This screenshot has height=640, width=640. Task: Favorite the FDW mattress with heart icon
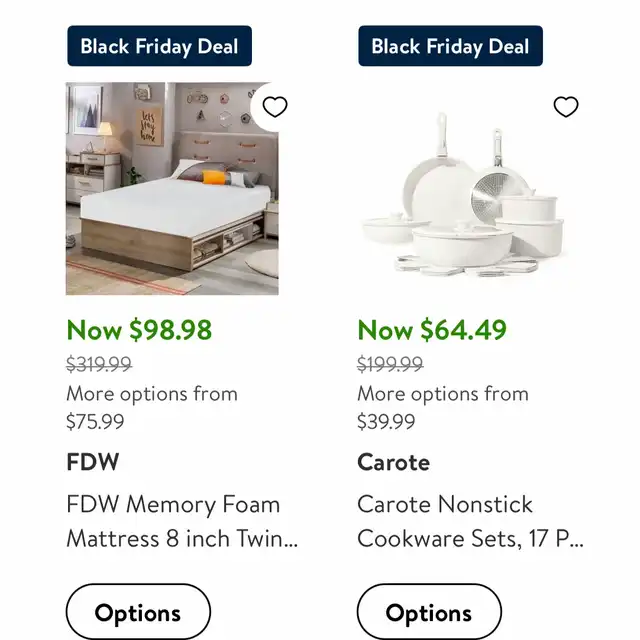click(275, 107)
